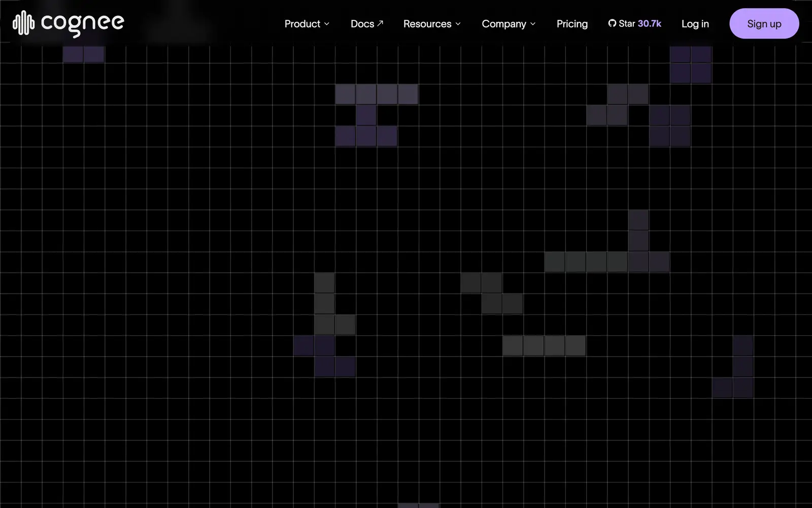Open the Company menu

[509, 24]
